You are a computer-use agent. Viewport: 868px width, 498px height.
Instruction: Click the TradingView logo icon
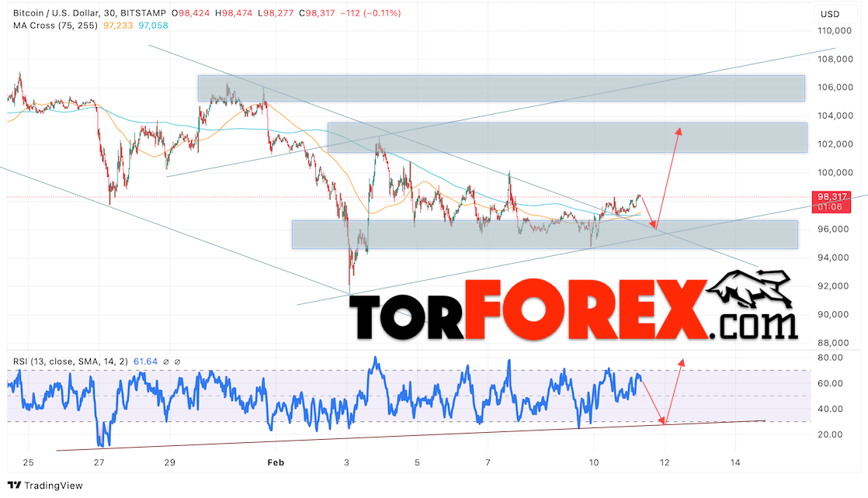tap(14, 486)
